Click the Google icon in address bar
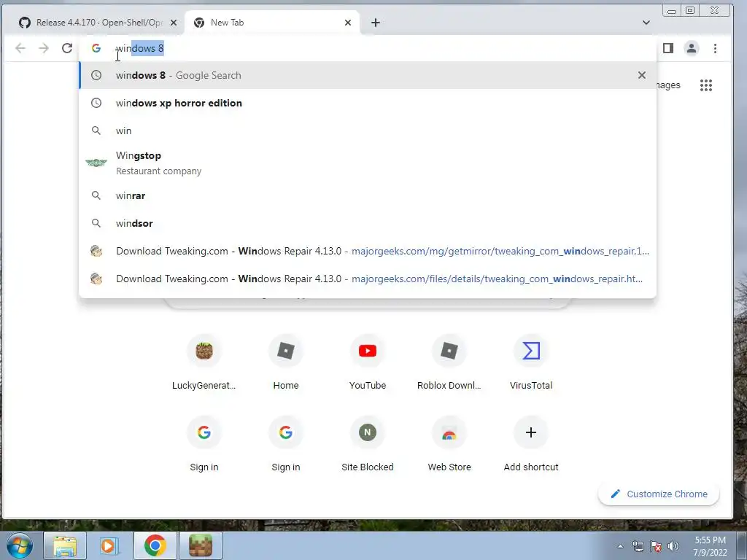The width and height of the screenshot is (747, 560). click(96, 48)
